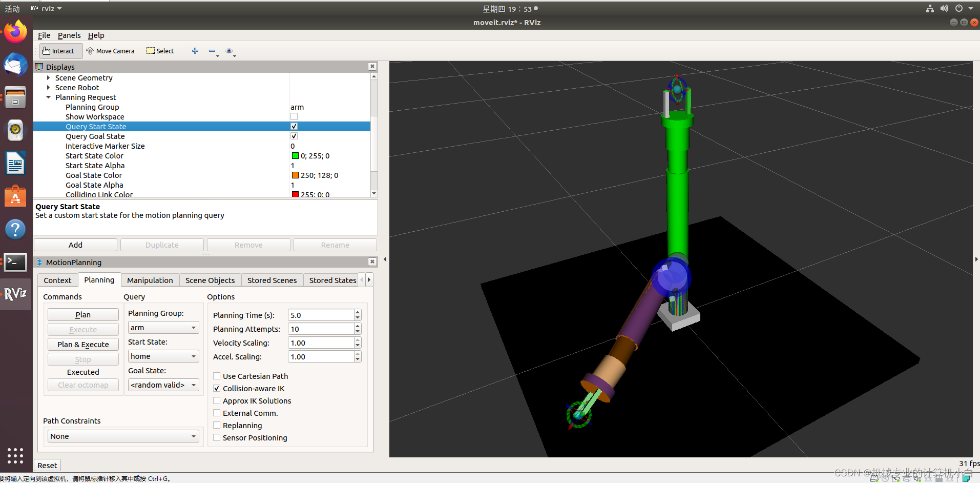Viewport: 980px width, 483px height.
Task: Expand the Scene Robot tree item
Action: [x=48, y=87]
